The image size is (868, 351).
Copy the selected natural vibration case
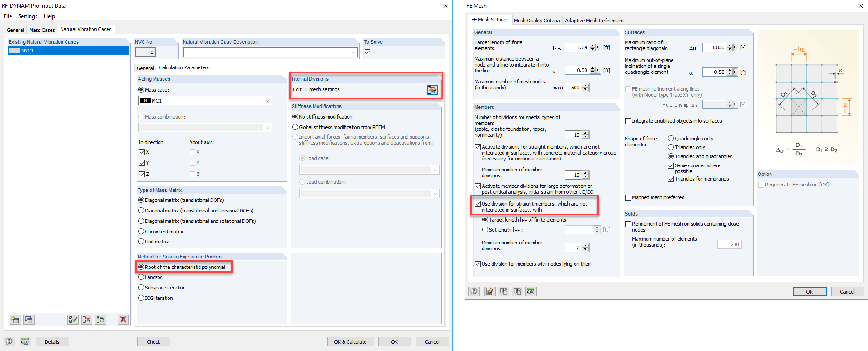coord(29,320)
